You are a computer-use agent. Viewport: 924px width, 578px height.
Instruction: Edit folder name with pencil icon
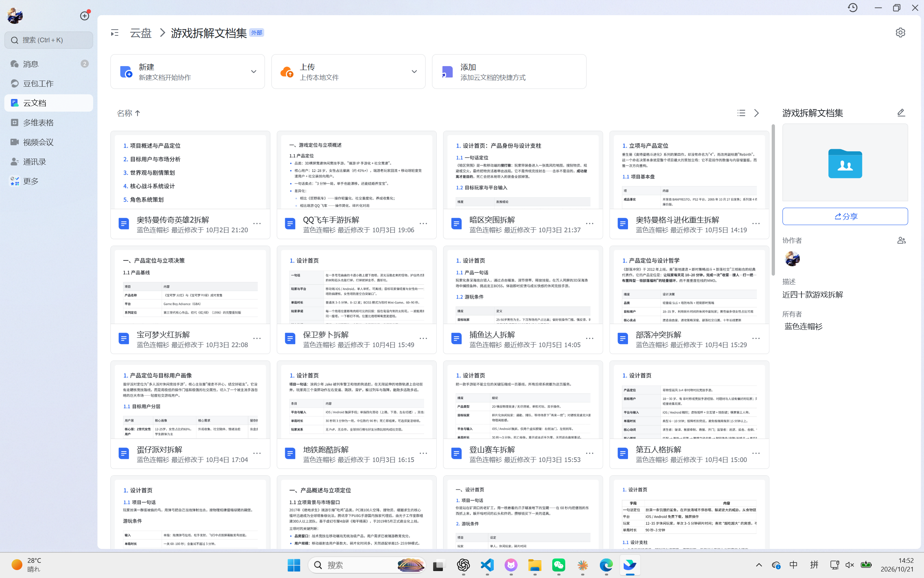[901, 113]
